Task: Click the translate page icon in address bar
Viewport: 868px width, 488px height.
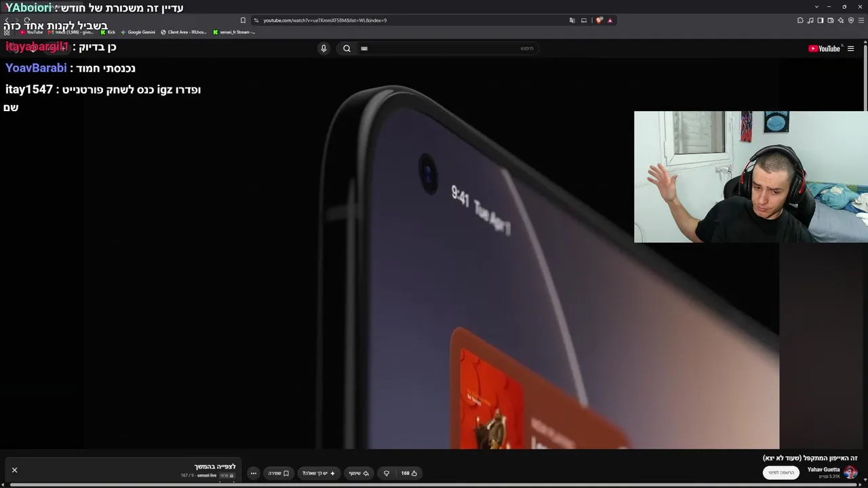Action: 572,20
